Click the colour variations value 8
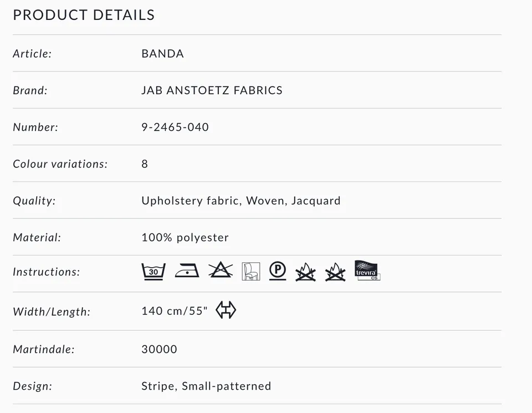The height and width of the screenshot is (413, 532). coord(145,164)
